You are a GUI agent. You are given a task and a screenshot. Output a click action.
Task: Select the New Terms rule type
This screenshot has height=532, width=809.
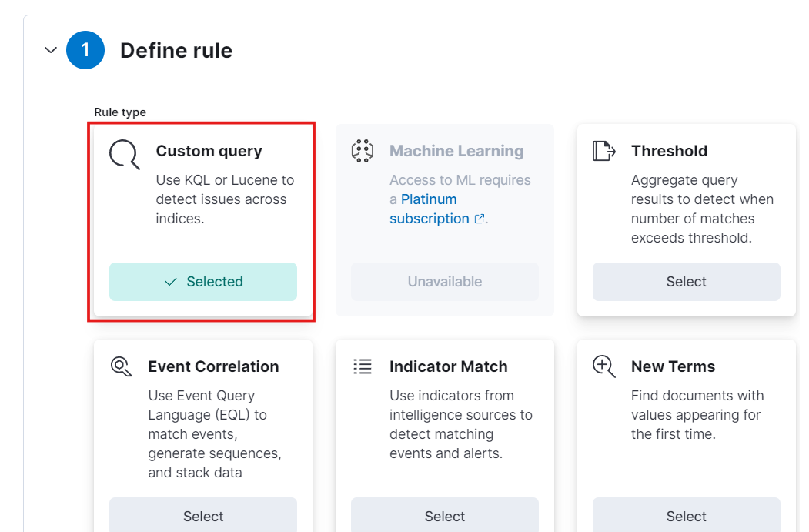pyautogui.click(x=686, y=515)
